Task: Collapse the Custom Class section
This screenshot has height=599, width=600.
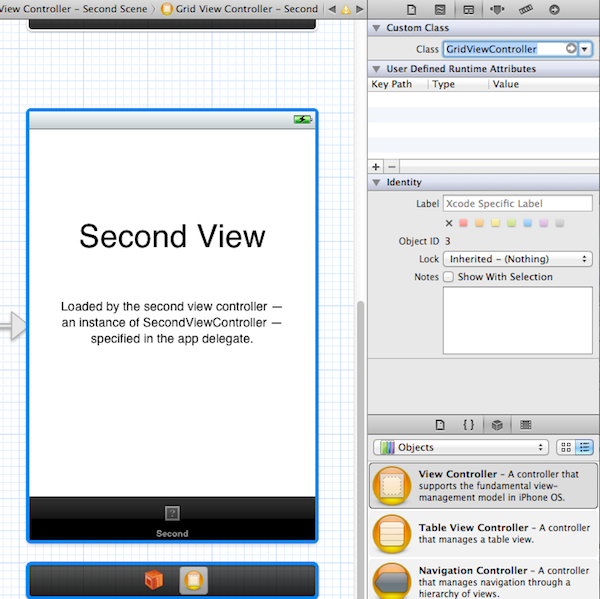Action: click(377, 28)
